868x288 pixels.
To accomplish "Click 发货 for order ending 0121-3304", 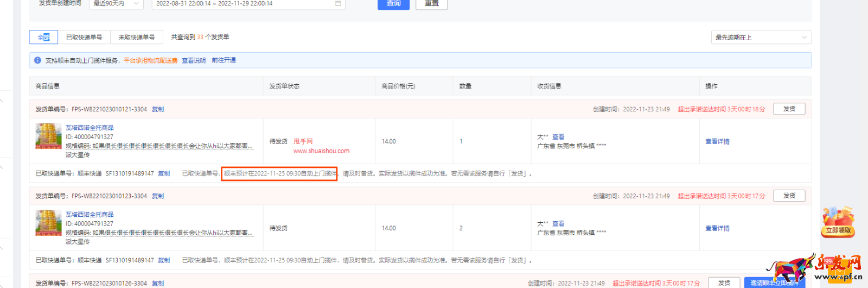I will pos(789,109).
